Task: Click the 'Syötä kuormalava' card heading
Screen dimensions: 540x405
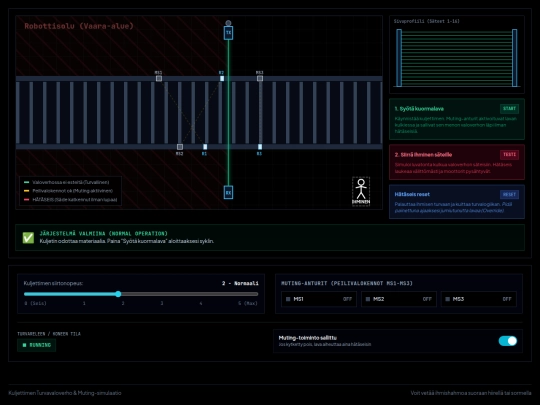Action: (x=419, y=109)
